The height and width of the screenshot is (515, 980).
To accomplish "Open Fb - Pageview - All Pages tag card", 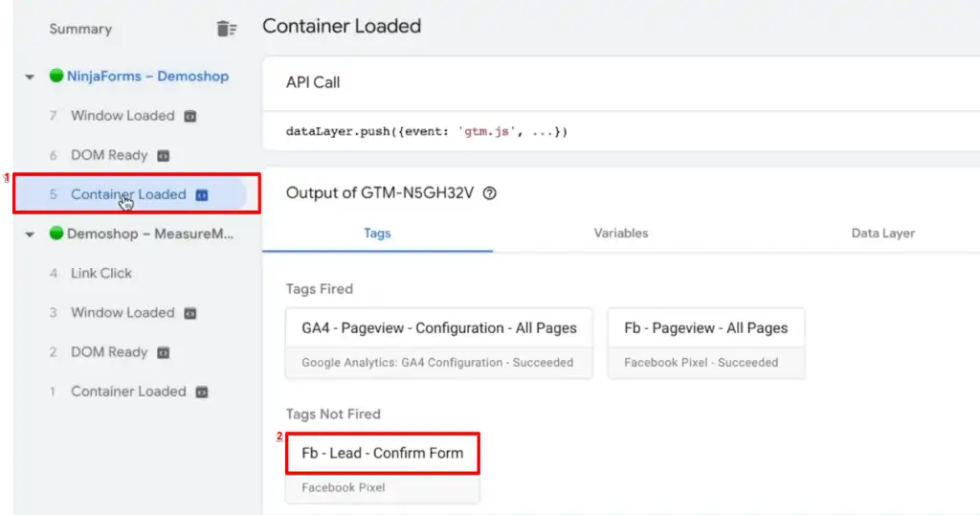I will [x=706, y=343].
